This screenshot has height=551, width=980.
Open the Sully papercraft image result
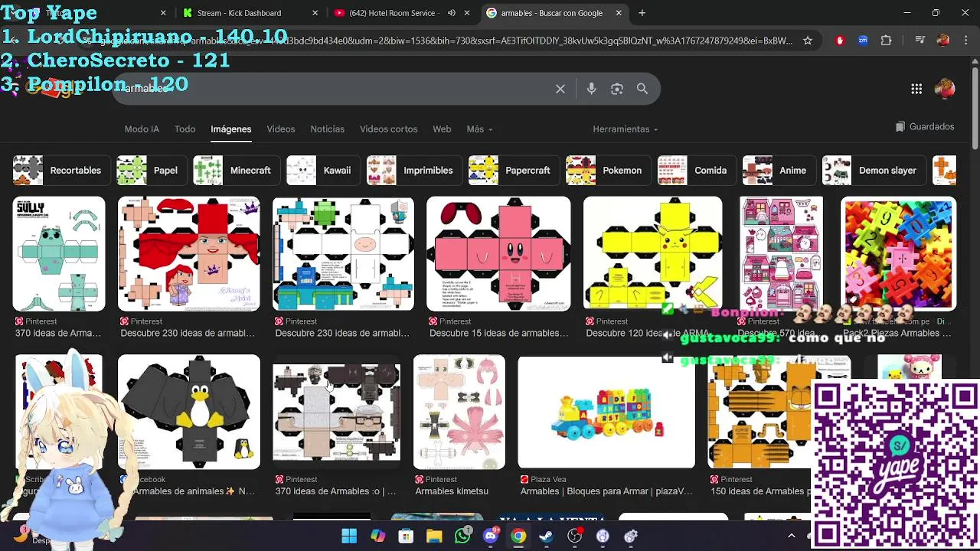(59, 254)
